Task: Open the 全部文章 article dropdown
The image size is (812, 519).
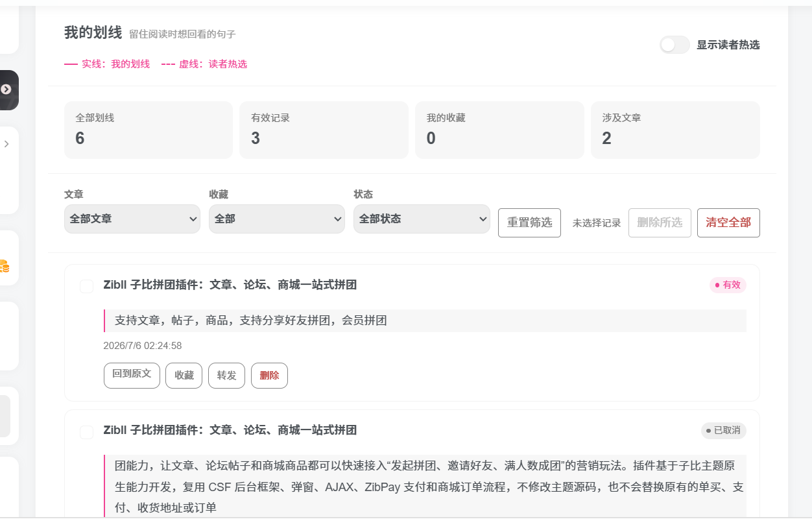Action: coord(132,219)
